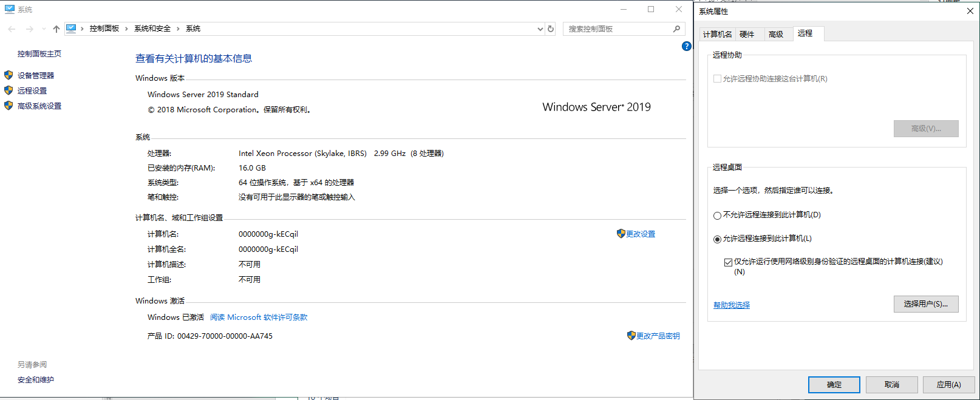Image resolution: width=980 pixels, height=400 pixels.
Task: Click the blue help question mark icon
Action: click(686, 46)
